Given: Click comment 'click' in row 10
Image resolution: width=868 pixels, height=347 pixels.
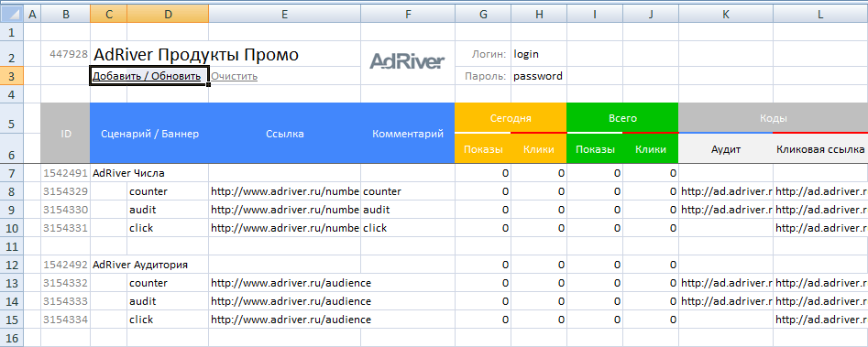Looking at the screenshot, I should coord(408,228).
